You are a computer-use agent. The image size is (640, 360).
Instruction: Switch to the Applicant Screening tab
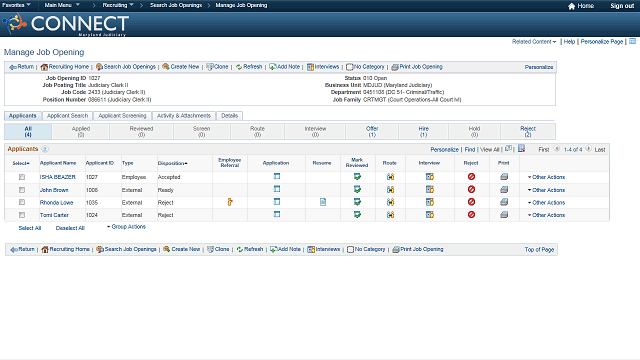click(x=122, y=116)
